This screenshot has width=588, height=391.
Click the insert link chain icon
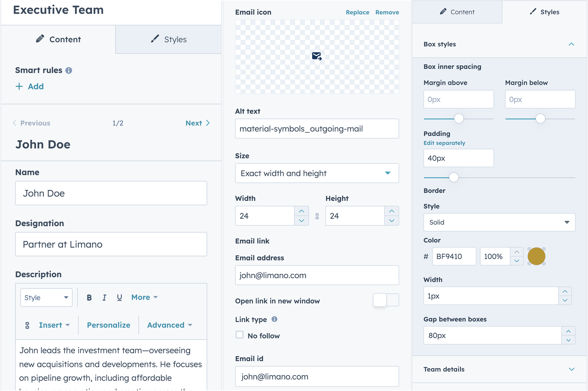tap(27, 325)
